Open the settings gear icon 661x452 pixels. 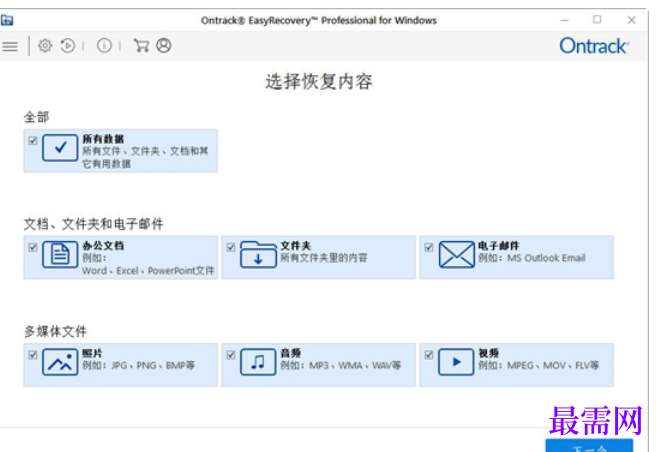click(x=45, y=46)
